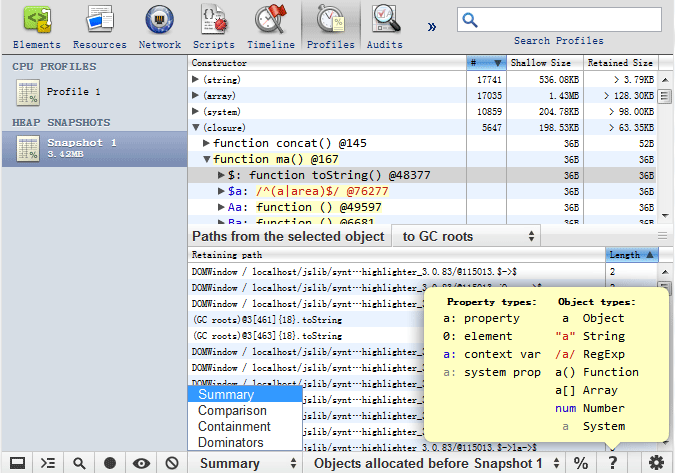Open Profile 1 CPU profile
The height and width of the screenshot is (473, 675).
point(94,92)
